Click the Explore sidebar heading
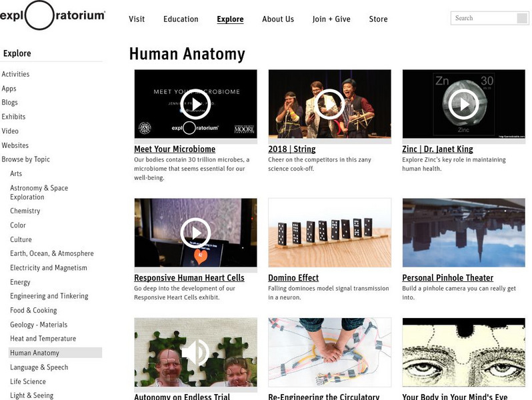Image resolution: width=532 pixels, height=400 pixels. click(x=17, y=53)
